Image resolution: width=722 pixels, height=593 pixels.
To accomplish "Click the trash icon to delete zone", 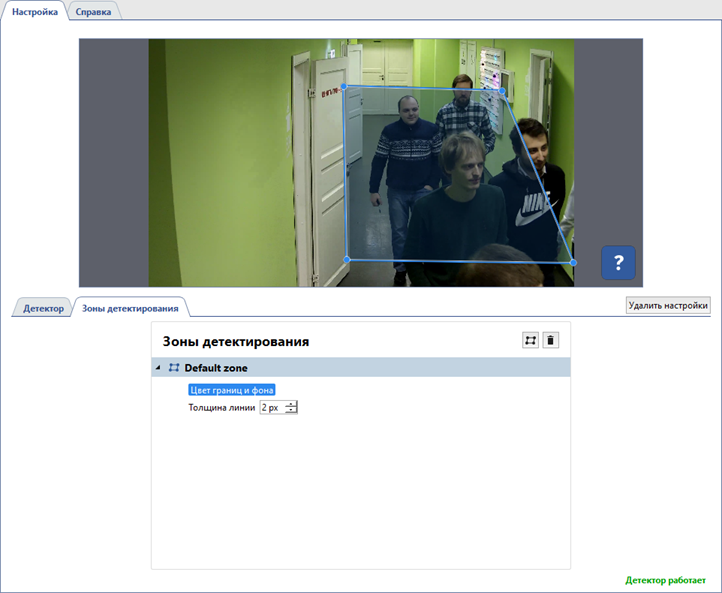I will click(x=550, y=340).
